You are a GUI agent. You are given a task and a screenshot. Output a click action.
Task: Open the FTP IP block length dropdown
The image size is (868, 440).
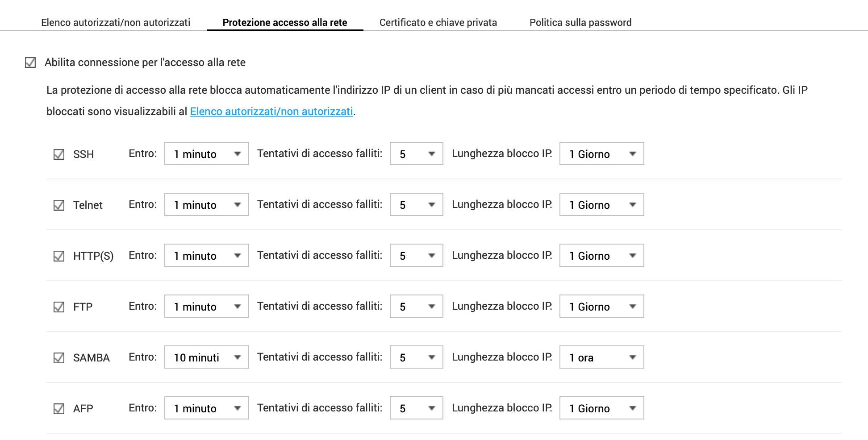point(602,306)
